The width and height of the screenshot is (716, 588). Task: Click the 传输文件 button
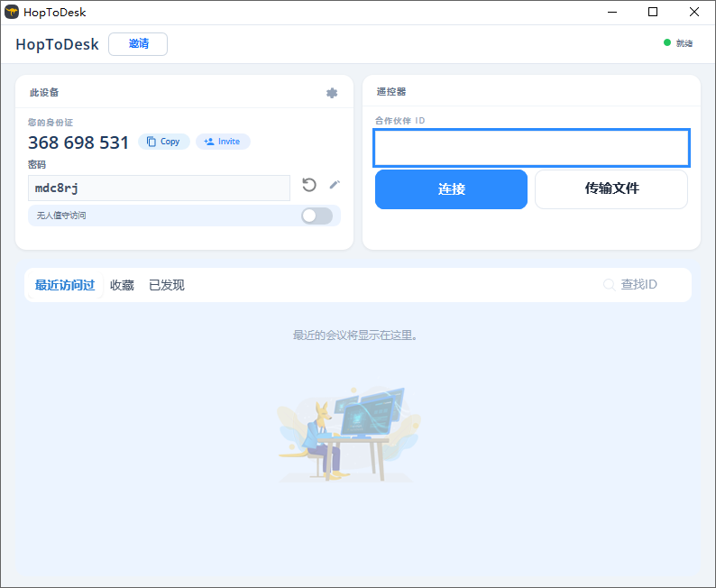coord(611,189)
